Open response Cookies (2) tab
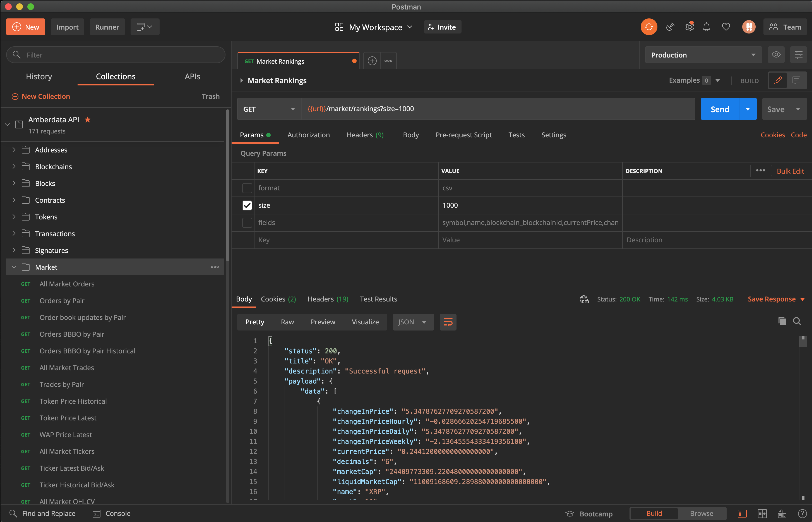 point(278,299)
